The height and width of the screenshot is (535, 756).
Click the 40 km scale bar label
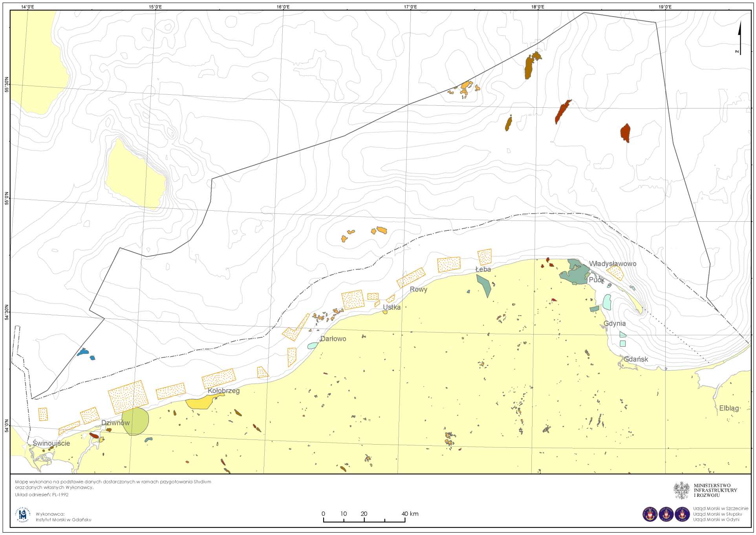tap(410, 514)
